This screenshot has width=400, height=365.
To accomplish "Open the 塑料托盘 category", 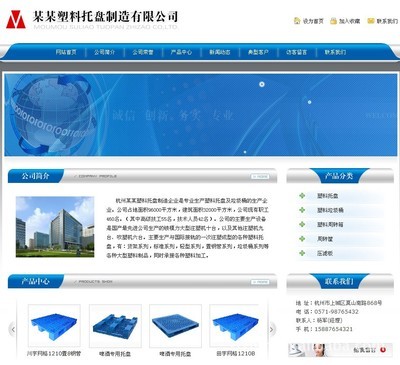I will pos(328,196).
